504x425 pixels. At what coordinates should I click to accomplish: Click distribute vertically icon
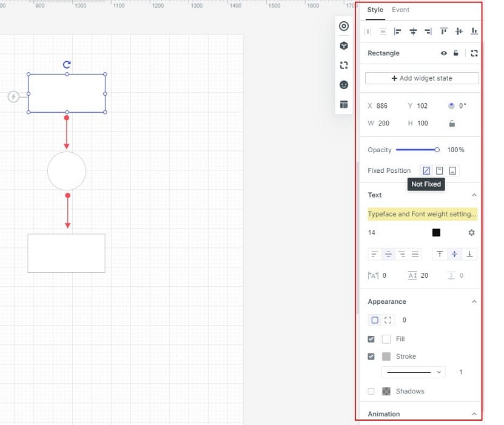tap(383, 31)
